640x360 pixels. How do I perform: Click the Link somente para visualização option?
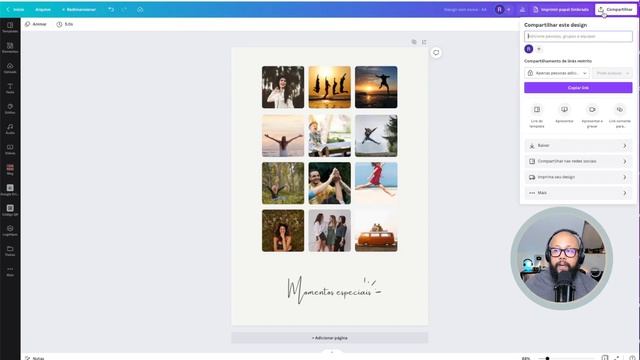pyautogui.click(x=620, y=116)
